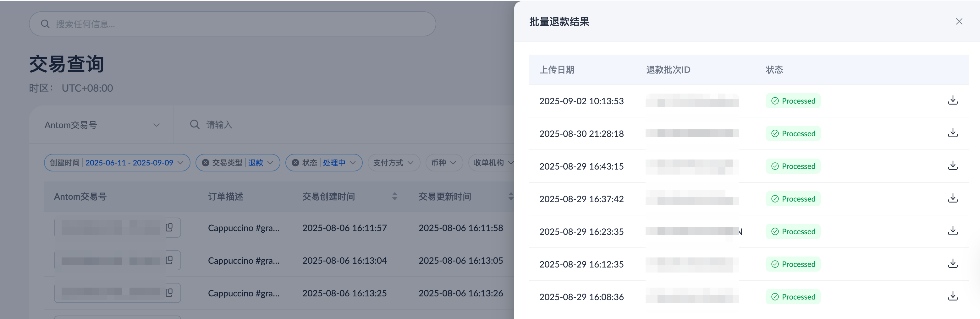Open the 支付方式 filter dropdown
Screen dimensions: 980x319
click(393, 163)
